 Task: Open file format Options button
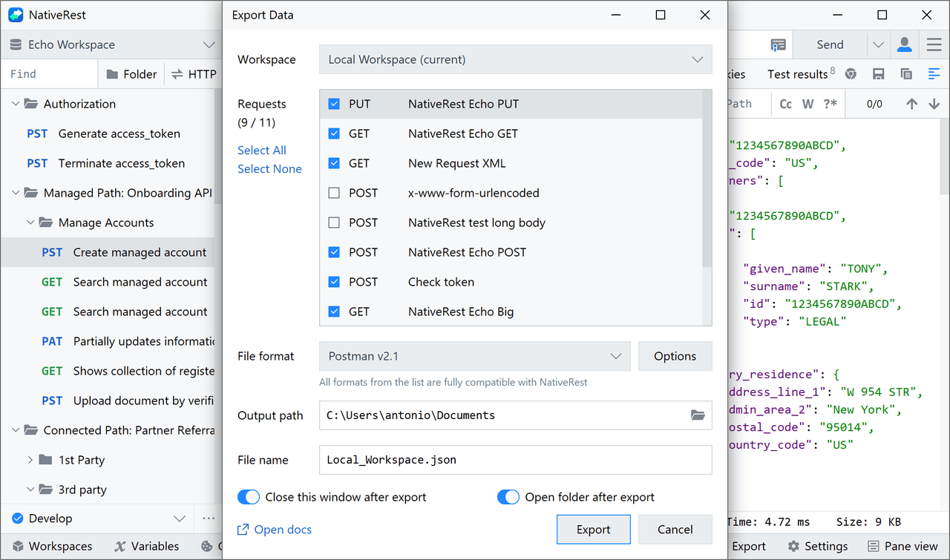coord(675,356)
